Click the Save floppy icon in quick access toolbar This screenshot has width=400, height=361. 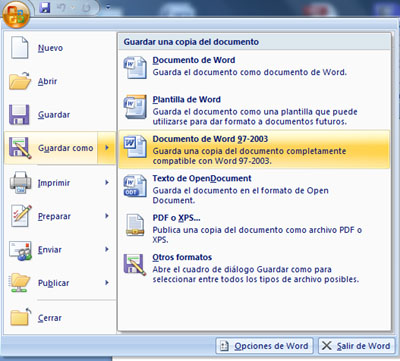[45, 8]
